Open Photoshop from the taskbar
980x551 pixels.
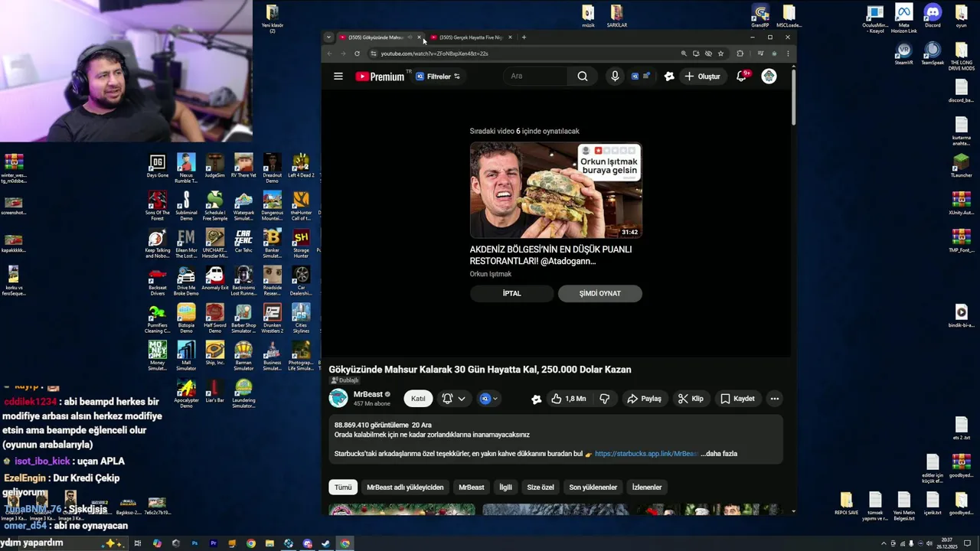194,543
